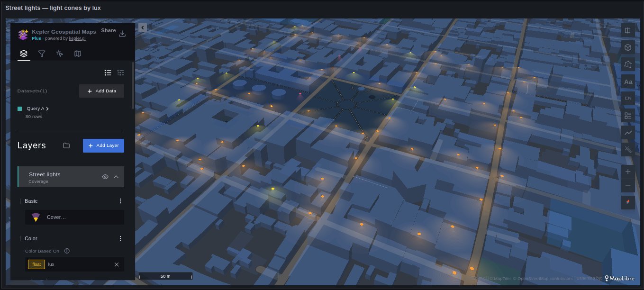Open the Coverage layer type selector

click(74, 217)
